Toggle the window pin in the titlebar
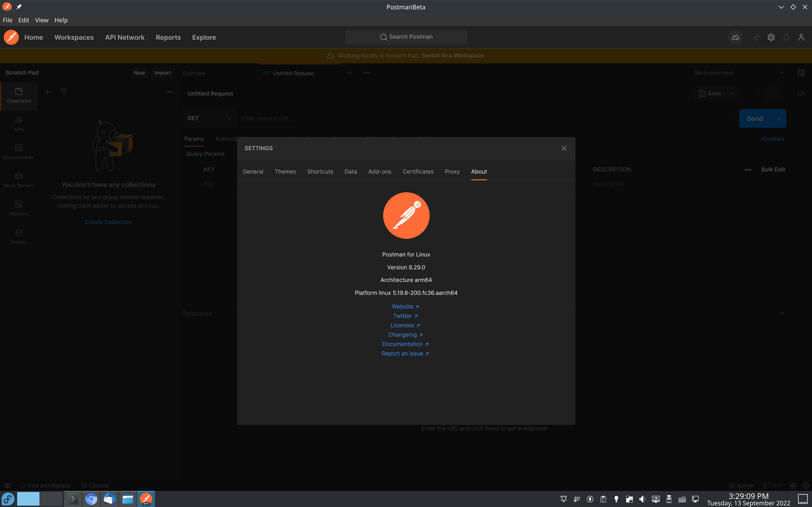812x507 pixels. point(19,7)
